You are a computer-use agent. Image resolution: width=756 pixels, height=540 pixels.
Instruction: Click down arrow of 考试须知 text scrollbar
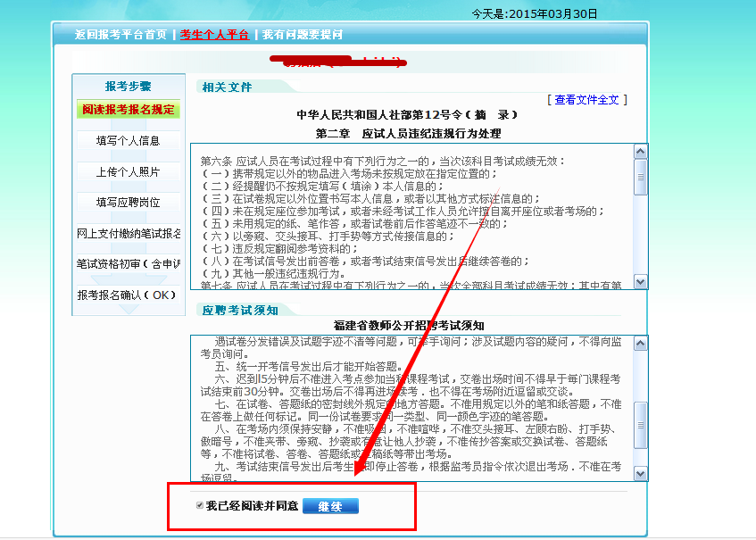pyautogui.click(x=641, y=474)
